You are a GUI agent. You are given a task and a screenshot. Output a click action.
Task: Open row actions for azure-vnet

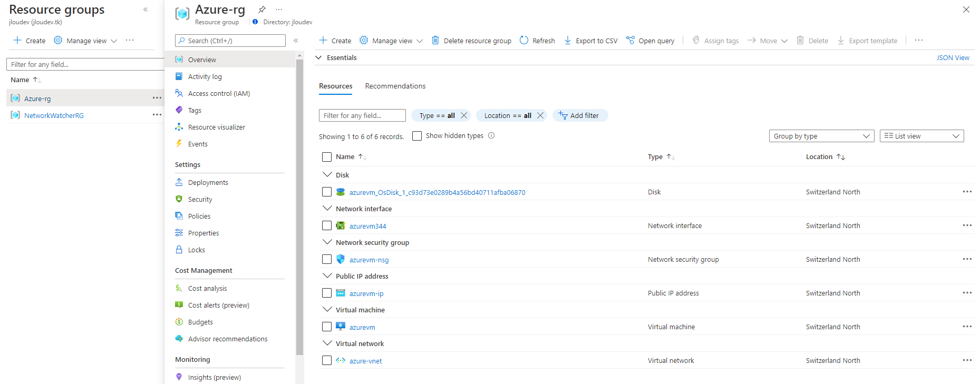click(967, 360)
